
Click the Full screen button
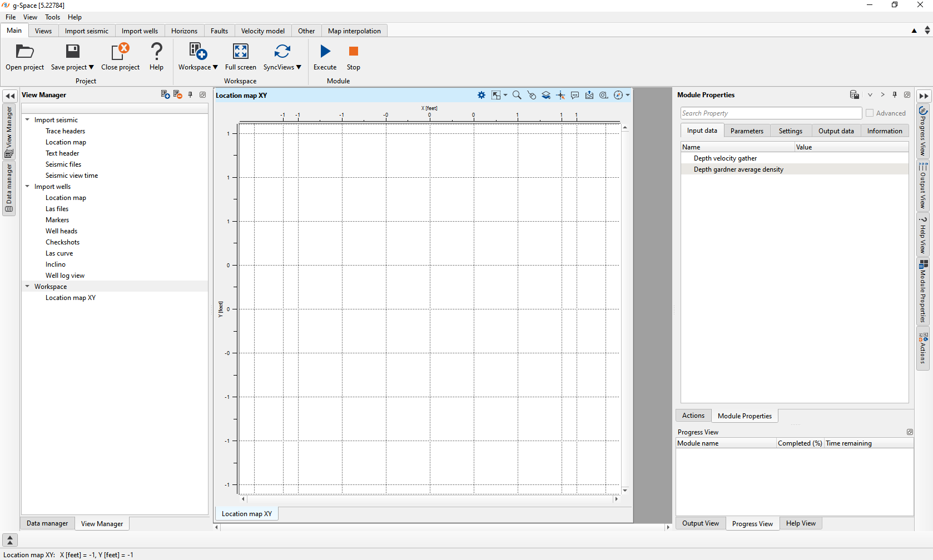240,56
